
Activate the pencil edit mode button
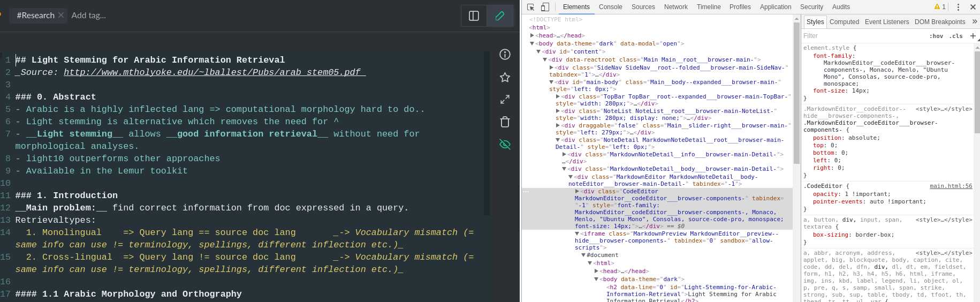[500, 16]
